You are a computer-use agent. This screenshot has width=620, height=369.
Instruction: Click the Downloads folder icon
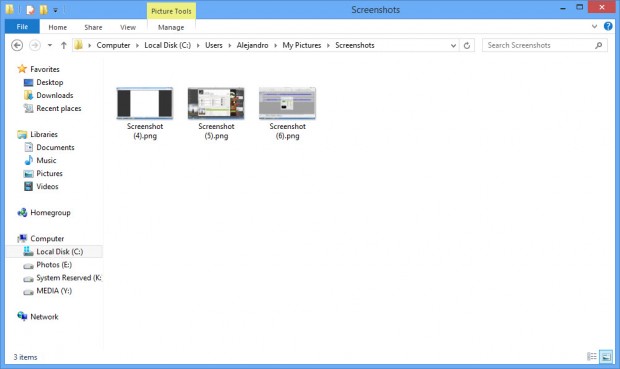pos(28,95)
